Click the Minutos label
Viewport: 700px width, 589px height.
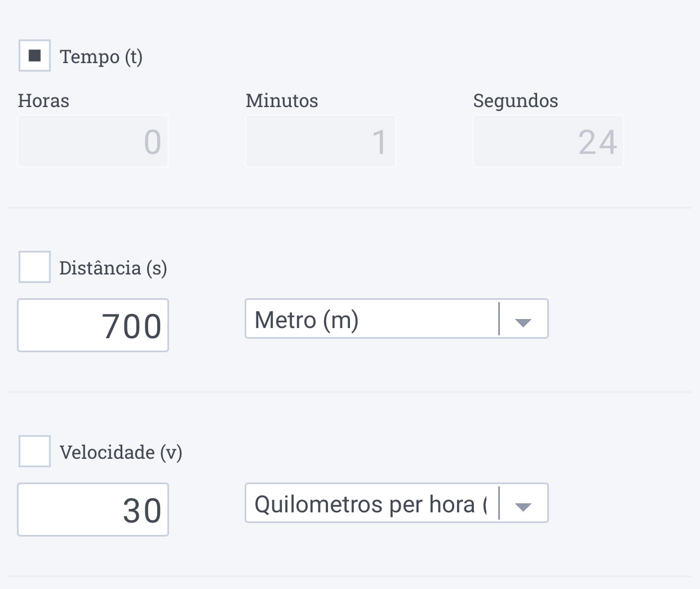pyautogui.click(x=282, y=100)
